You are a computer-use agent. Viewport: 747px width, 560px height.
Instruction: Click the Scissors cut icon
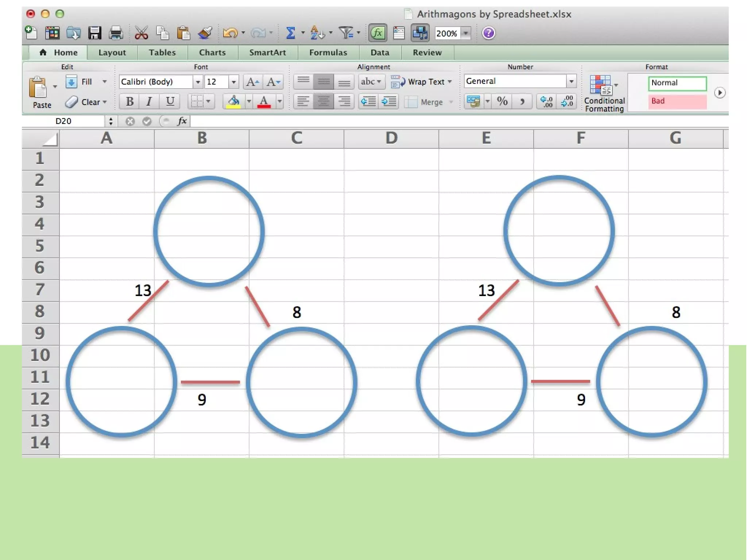click(x=141, y=33)
